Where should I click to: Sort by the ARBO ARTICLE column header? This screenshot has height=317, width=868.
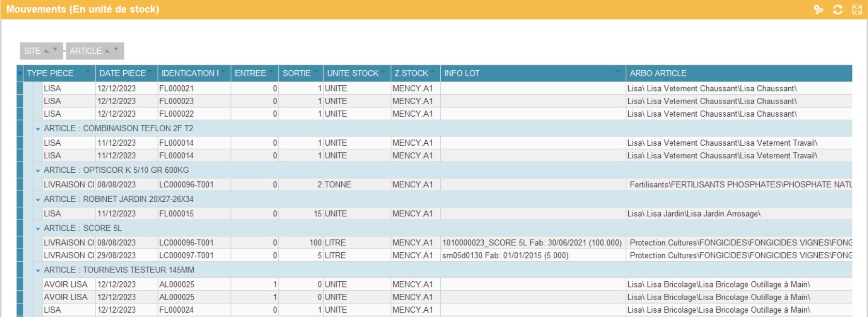(658, 73)
